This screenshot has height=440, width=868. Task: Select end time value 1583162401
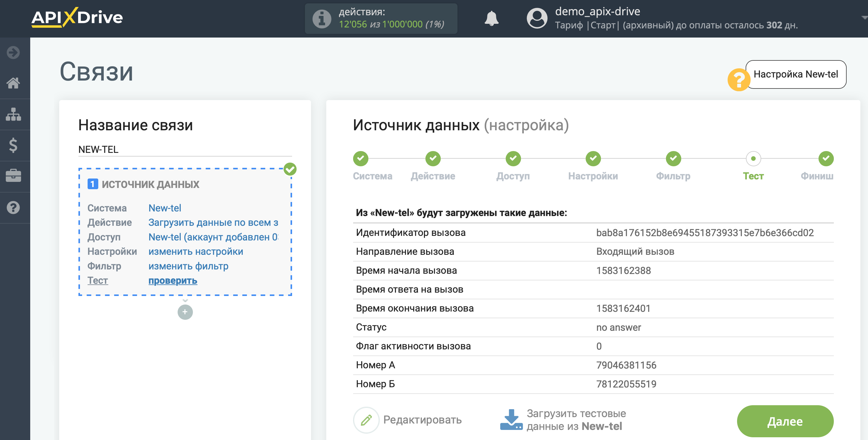(623, 308)
